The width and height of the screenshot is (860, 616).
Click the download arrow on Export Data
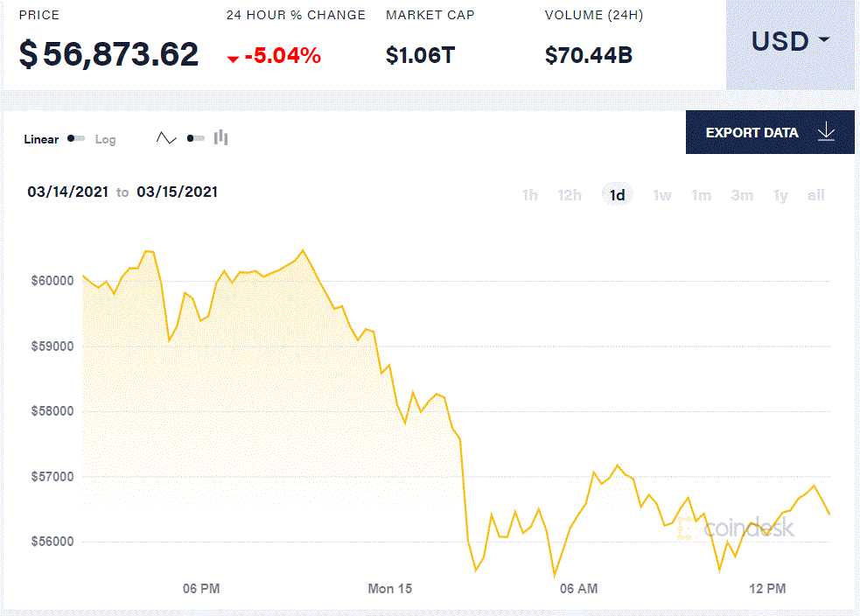(826, 132)
